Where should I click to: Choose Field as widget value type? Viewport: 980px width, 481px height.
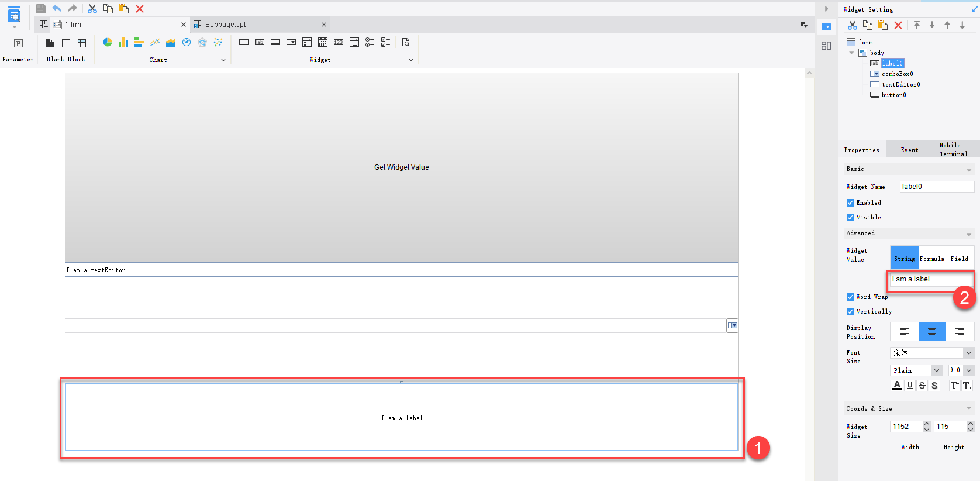click(x=960, y=259)
